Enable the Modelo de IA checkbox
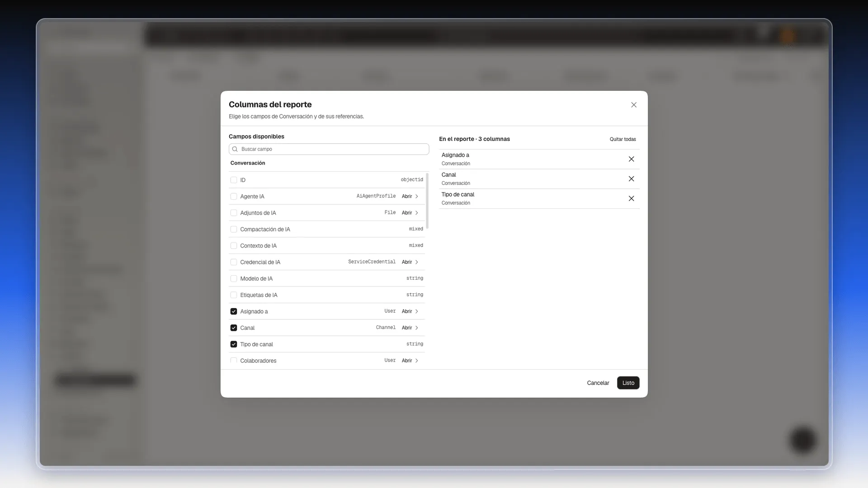The width and height of the screenshot is (868, 488). pyautogui.click(x=234, y=279)
